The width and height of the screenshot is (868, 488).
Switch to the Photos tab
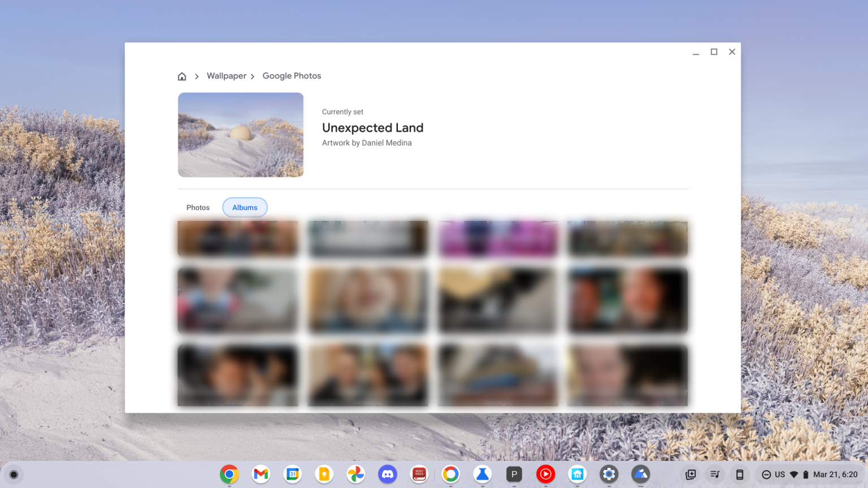(198, 207)
